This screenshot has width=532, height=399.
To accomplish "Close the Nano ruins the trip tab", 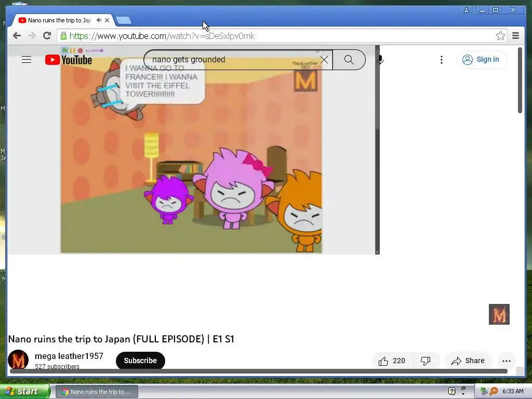I will 107,20.
